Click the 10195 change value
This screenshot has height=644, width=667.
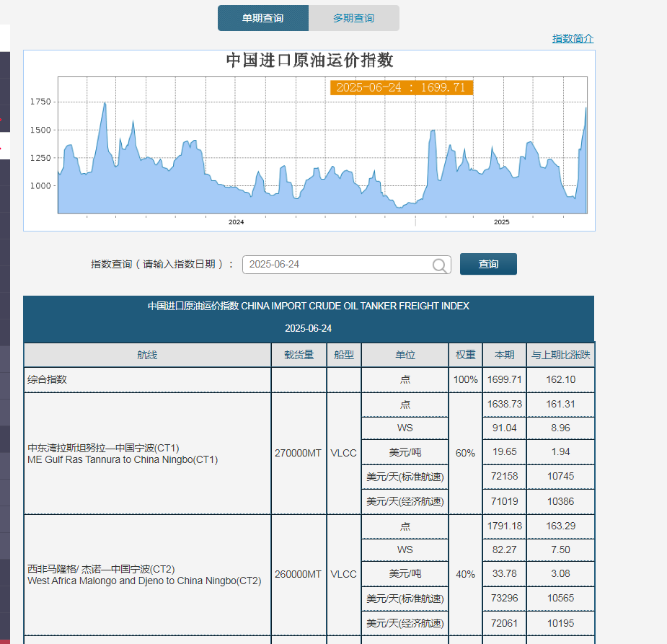[561, 623]
